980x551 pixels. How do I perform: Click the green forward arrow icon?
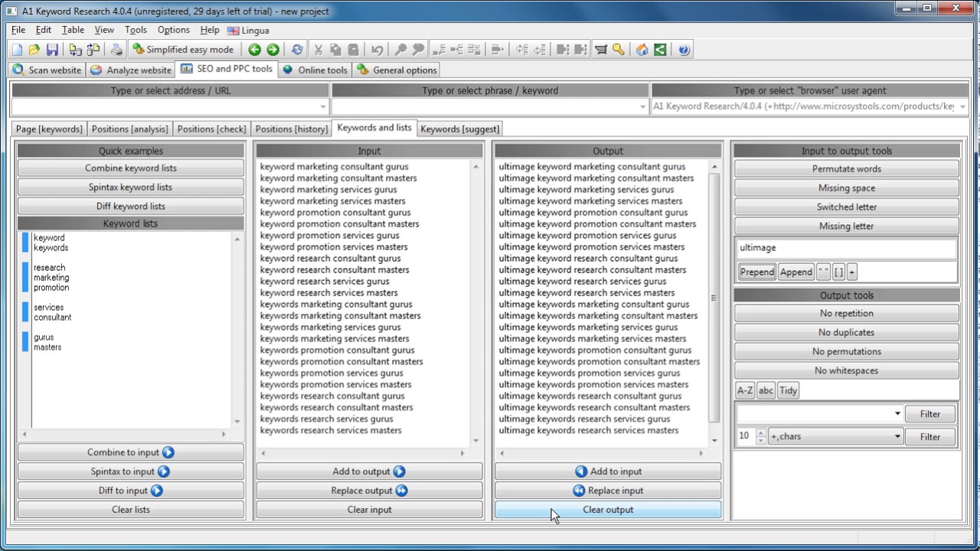pos(273,50)
